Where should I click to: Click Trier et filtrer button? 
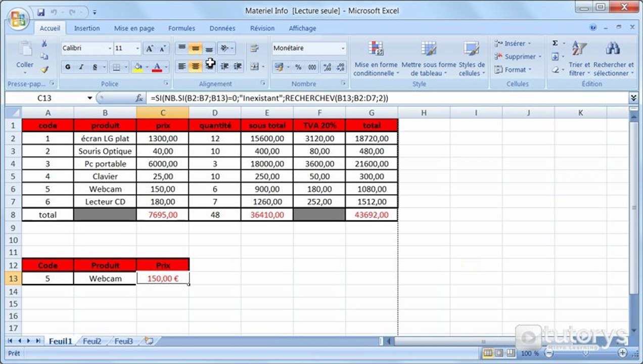pyautogui.click(x=579, y=58)
